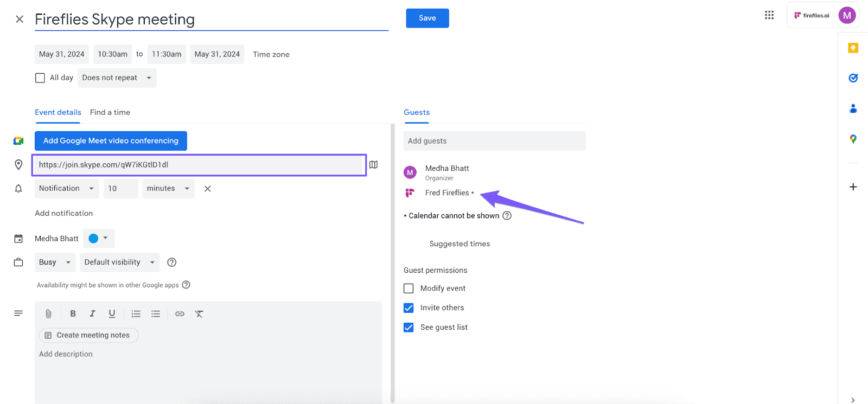Open the start date May 31, 2024

pos(62,54)
